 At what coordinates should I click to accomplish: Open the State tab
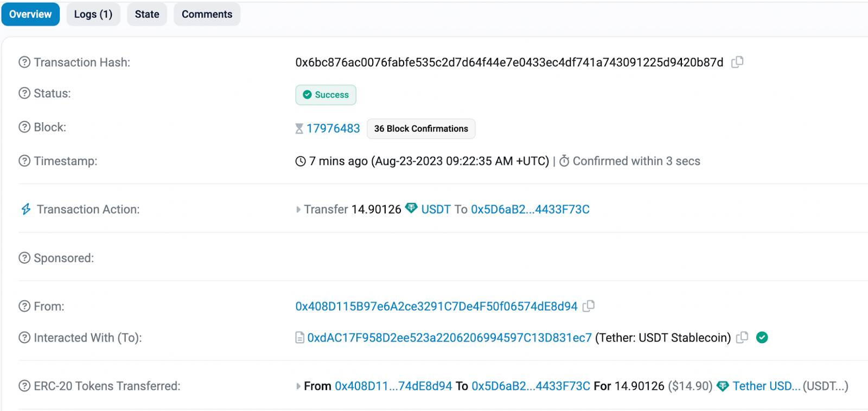[x=147, y=14]
